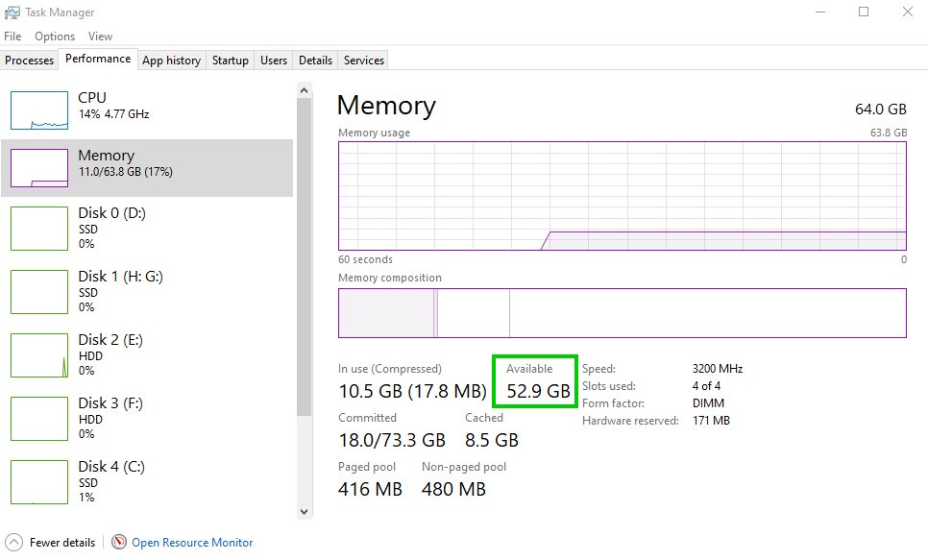
Task: Switch to the Processes tab
Action: pyautogui.click(x=29, y=60)
